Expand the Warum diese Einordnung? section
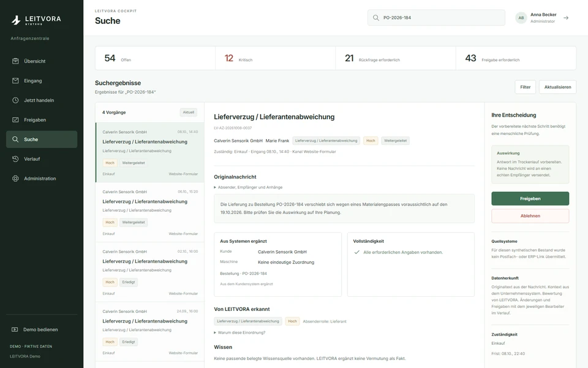Screen dimensions: 588x368 pos(239,332)
